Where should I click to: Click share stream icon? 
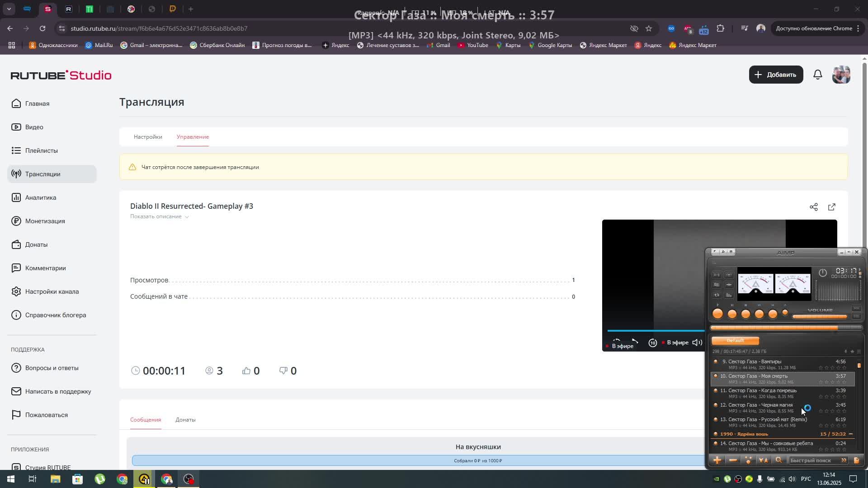point(813,207)
